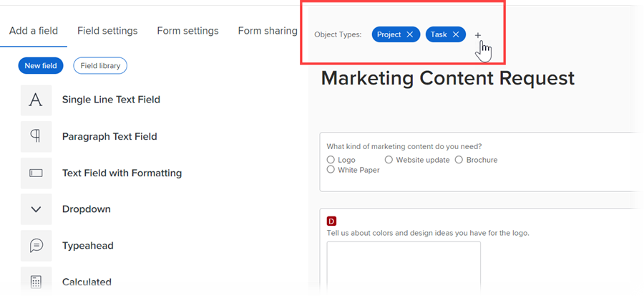Open the Form settings tab

pos(187,31)
